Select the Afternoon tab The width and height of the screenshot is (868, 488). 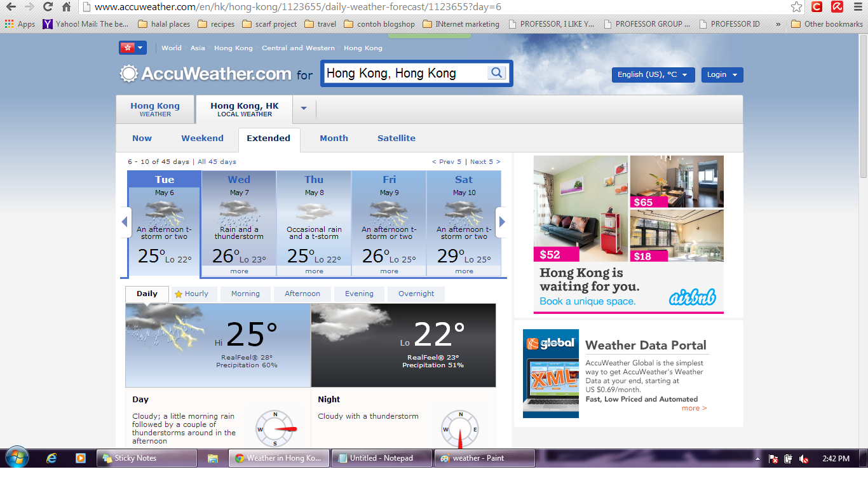tap(302, 294)
